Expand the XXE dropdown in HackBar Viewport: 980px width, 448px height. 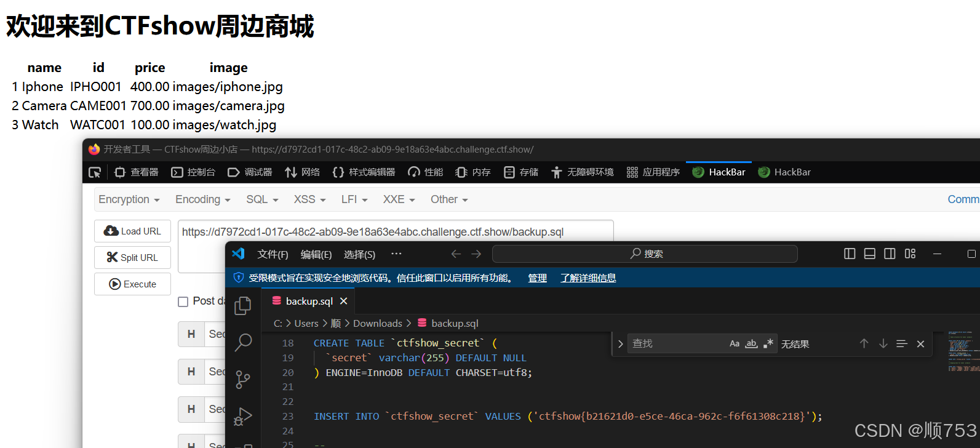click(399, 199)
